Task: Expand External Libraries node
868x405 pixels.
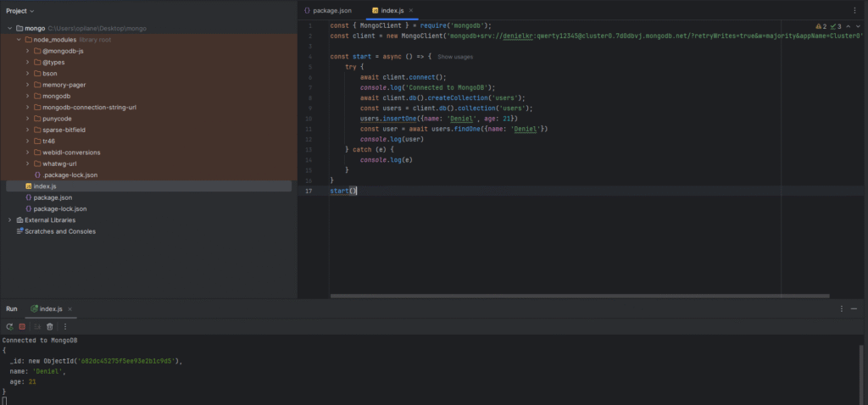Action: [9, 219]
